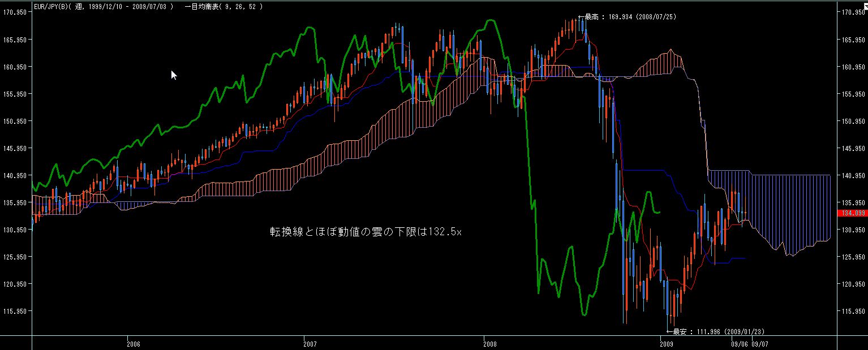Click the 2009 year marker on time axis
This screenshot has height=350, width=868.
(x=666, y=343)
